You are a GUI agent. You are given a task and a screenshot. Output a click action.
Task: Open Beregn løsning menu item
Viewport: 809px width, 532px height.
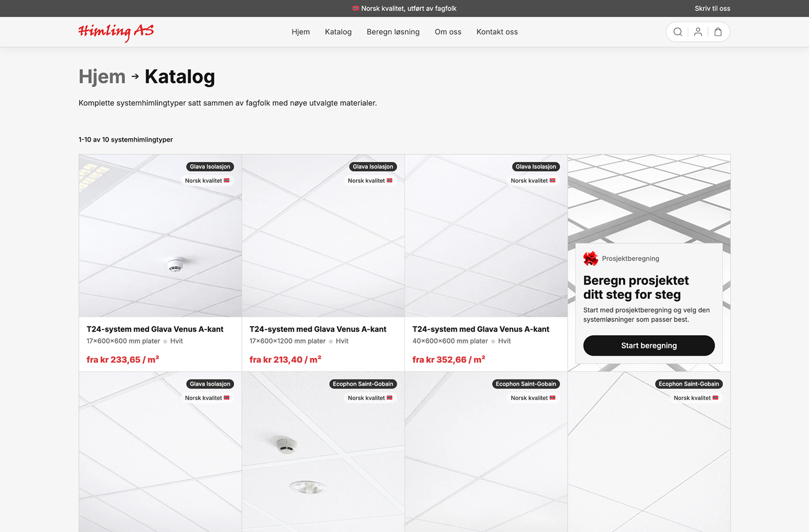(x=393, y=32)
